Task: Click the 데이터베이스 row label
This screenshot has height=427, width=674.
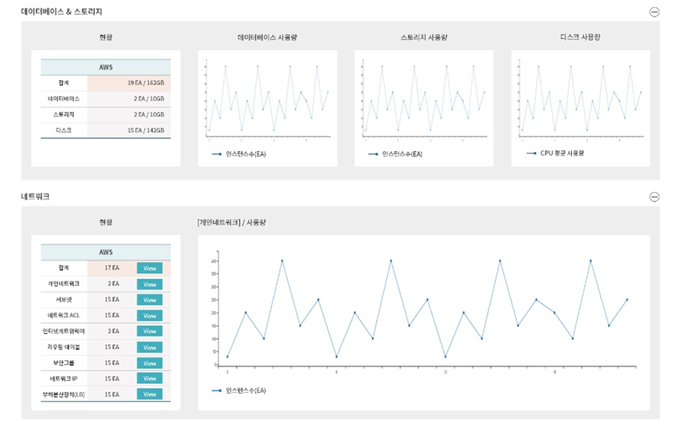Action: [x=64, y=98]
